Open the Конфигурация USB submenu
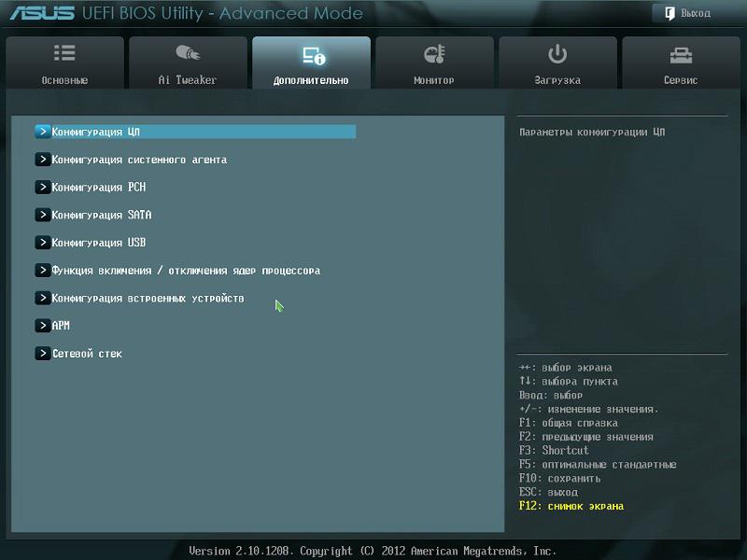 point(98,243)
